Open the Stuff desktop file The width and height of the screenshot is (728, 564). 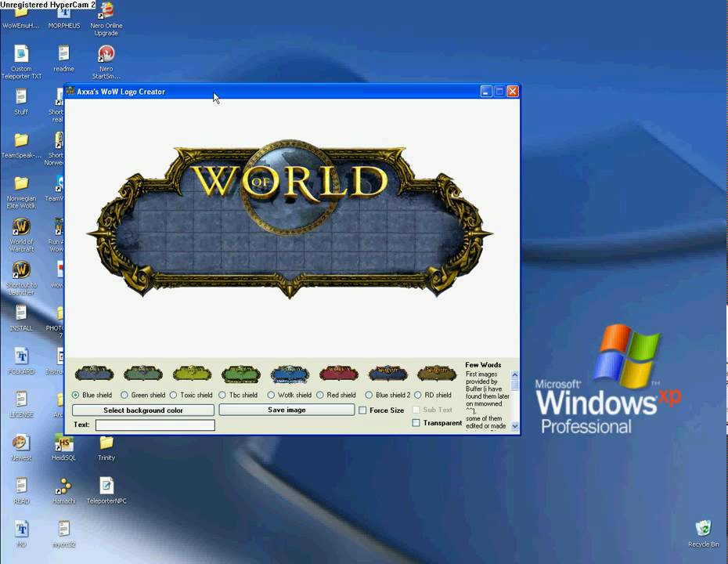tap(21, 102)
